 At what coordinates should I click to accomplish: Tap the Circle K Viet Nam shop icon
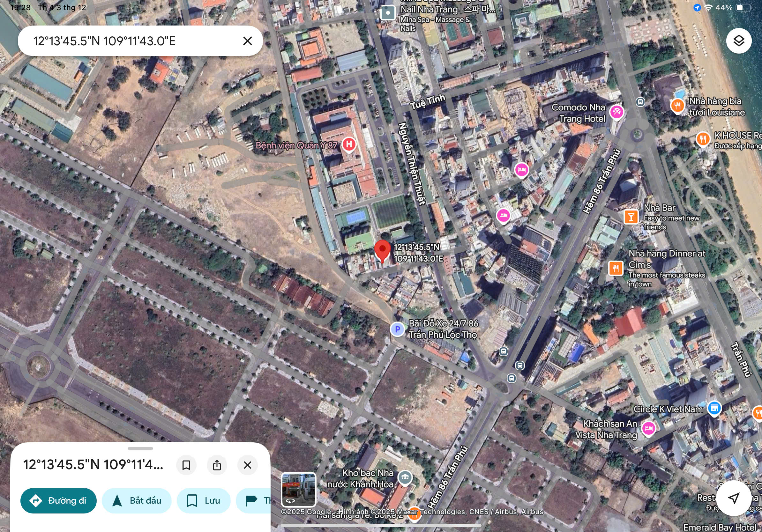[x=714, y=408]
